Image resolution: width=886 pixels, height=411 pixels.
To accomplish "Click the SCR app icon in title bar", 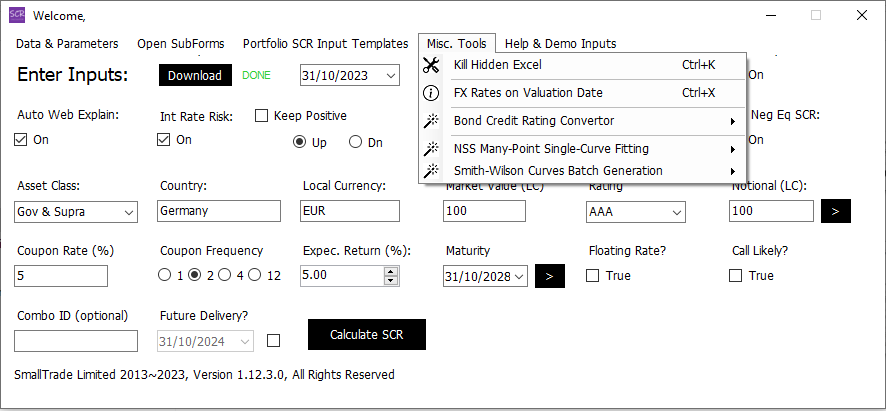I will [16, 15].
